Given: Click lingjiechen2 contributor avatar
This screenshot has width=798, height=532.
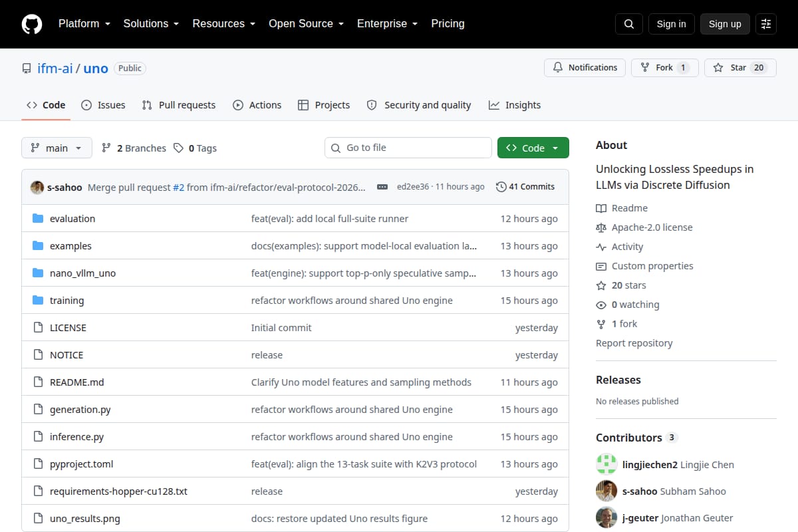Looking at the screenshot, I should tap(606, 464).
